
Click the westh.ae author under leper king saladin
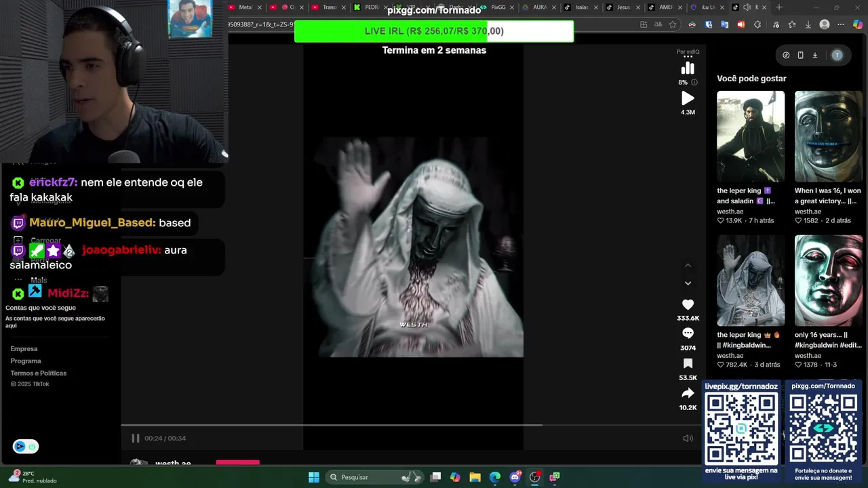(730, 211)
